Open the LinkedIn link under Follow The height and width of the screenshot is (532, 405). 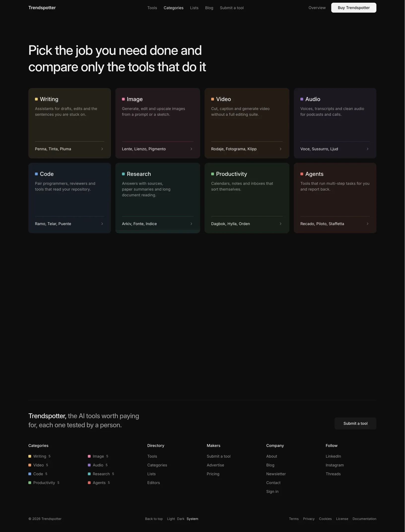(333, 456)
